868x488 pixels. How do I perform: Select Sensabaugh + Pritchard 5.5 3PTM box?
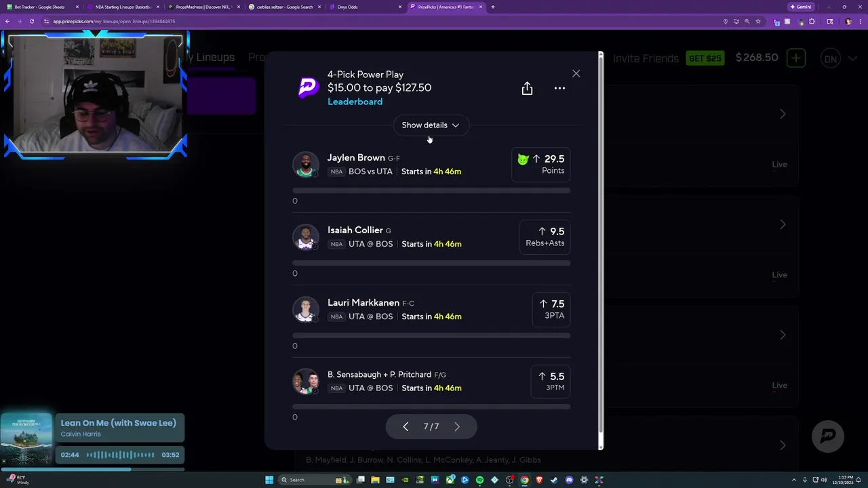551,382
